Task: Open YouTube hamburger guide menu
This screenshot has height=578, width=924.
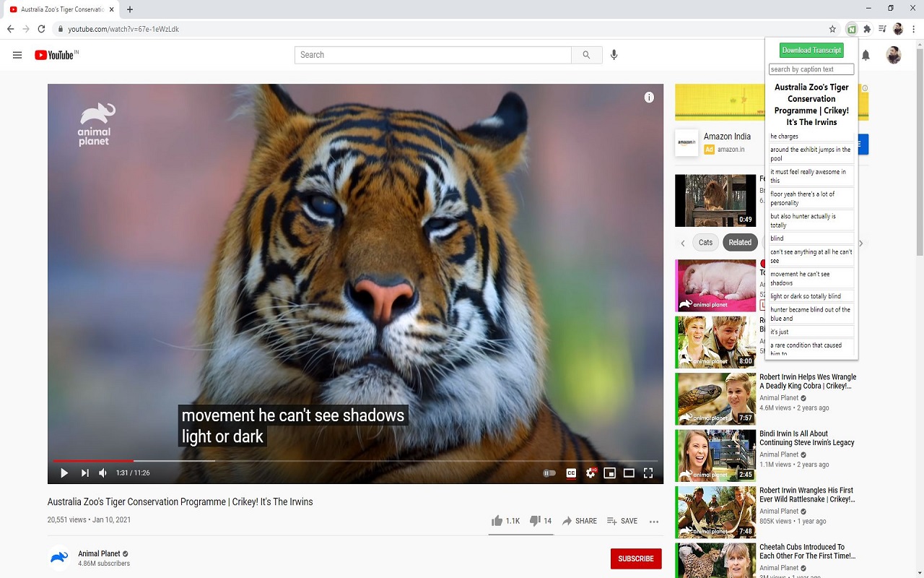Action: pyautogui.click(x=17, y=55)
